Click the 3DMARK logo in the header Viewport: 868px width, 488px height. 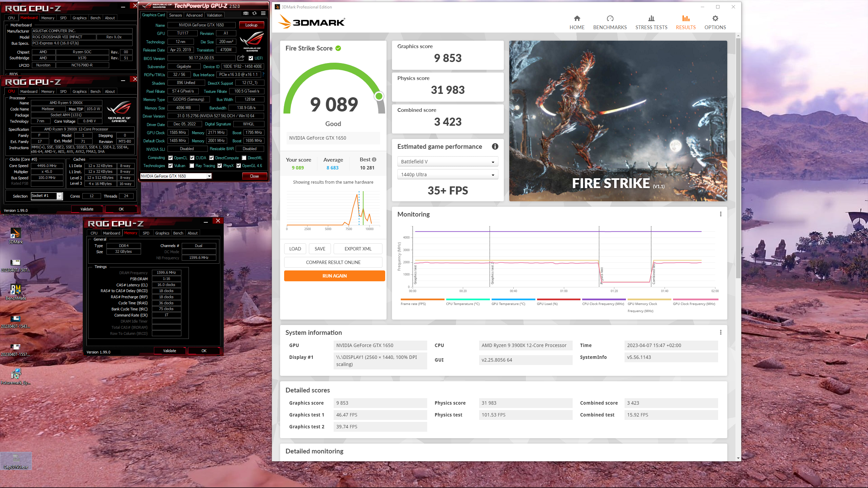[311, 22]
